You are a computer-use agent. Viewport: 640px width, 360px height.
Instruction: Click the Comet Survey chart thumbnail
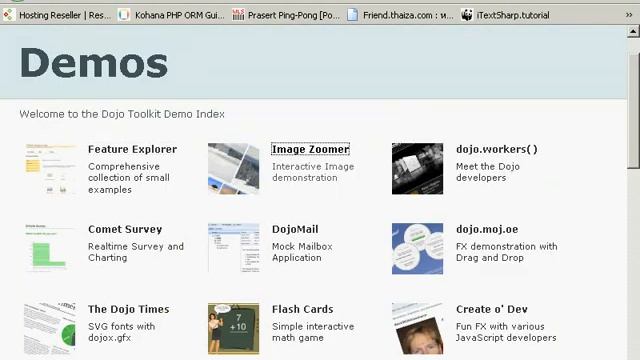pyautogui.click(x=50, y=249)
